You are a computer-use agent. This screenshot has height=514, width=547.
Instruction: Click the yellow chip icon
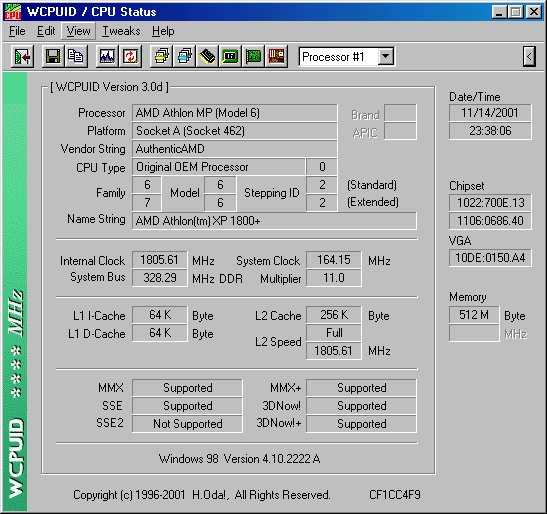click(x=207, y=56)
